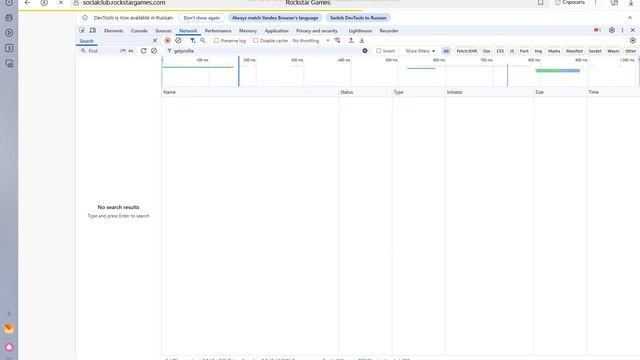
Task: Open network search magnifier icon
Action: pos(203,40)
